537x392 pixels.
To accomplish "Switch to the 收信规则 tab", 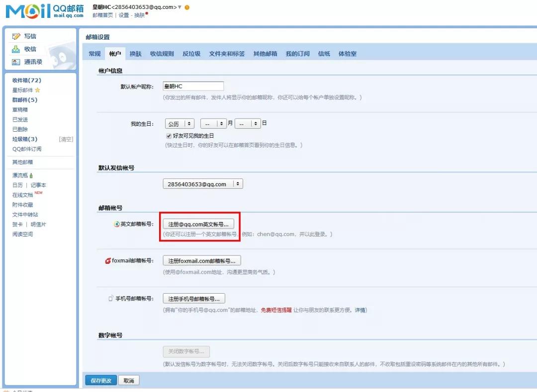I will click(x=162, y=54).
